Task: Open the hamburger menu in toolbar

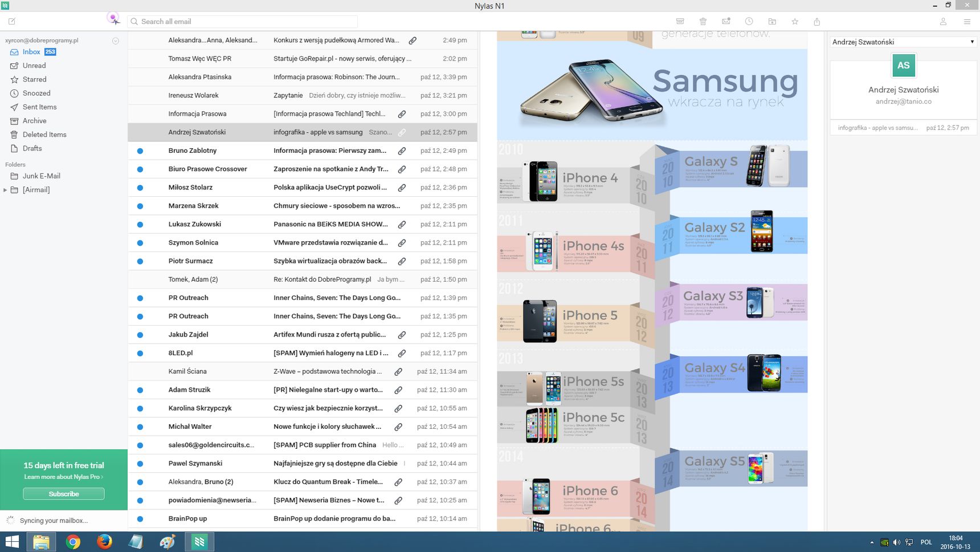Action: pos(967,21)
